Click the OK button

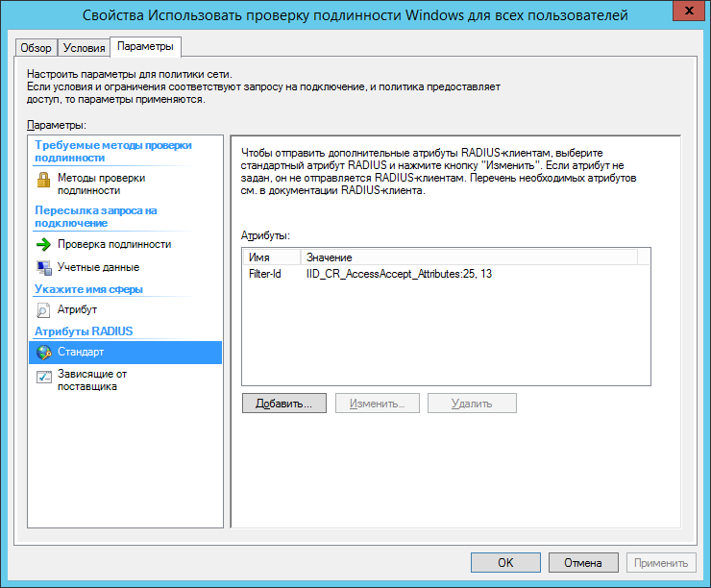click(505, 563)
